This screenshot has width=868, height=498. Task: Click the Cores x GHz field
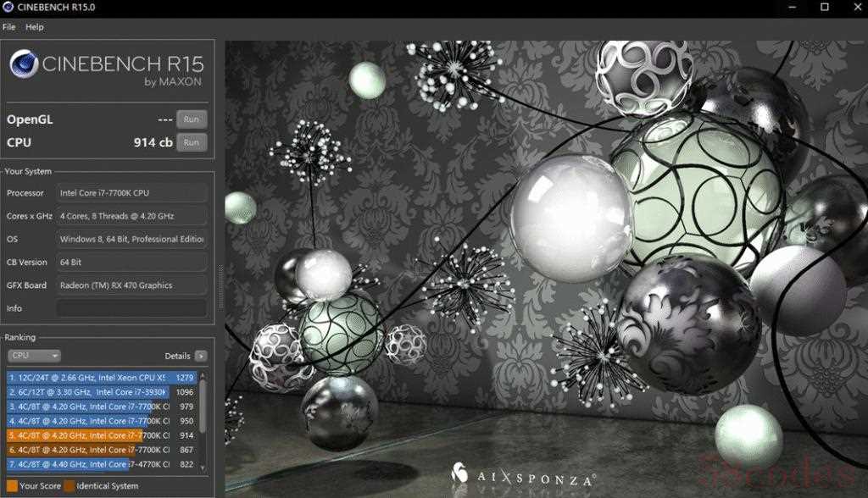(131, 216)
